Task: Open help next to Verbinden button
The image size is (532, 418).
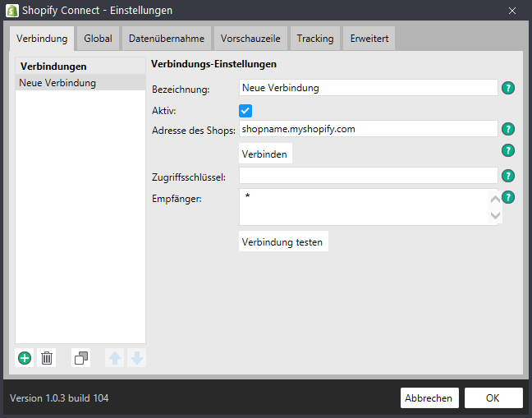Action: [508, 150]
